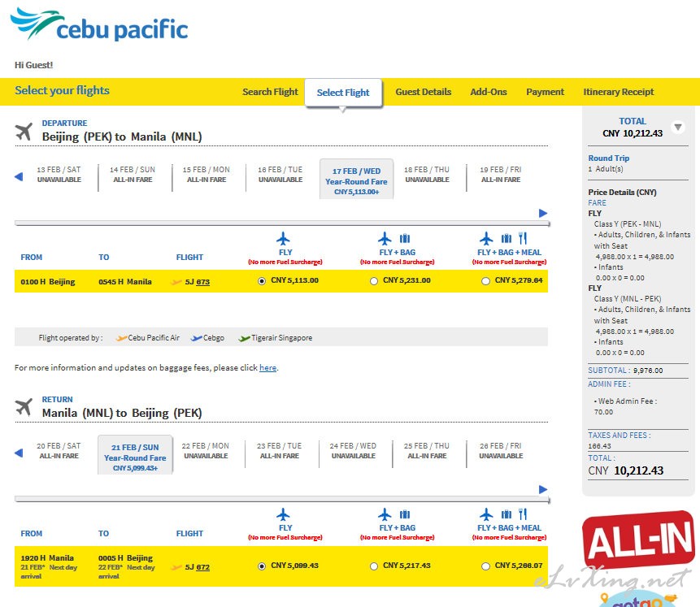
Task: Click the Tigerair Singapore operator icon
Action: tap(244, 338)
